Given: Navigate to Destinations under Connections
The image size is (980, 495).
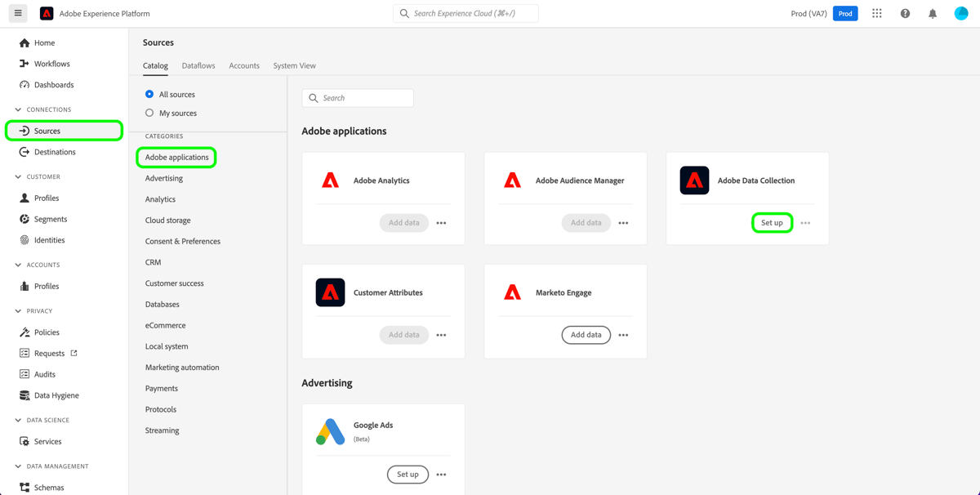Looking at the screenshot, I should click(55, 151).
